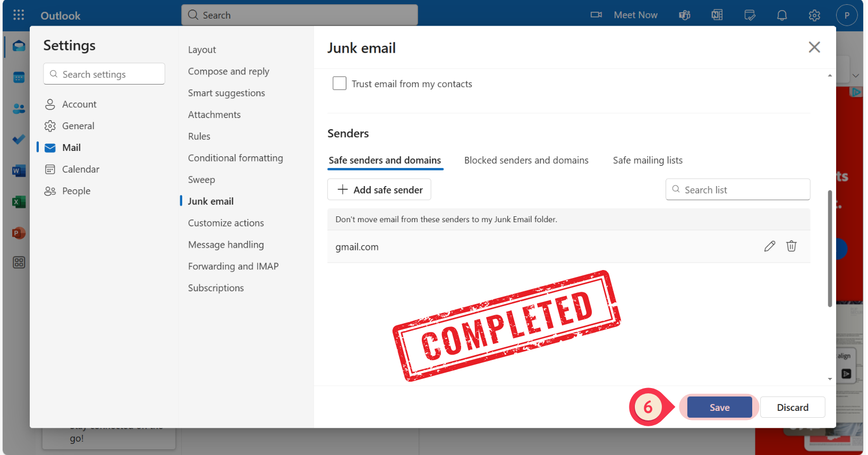Open People settings category
This screenshot has height=455, width=868.
coord(76,191)
